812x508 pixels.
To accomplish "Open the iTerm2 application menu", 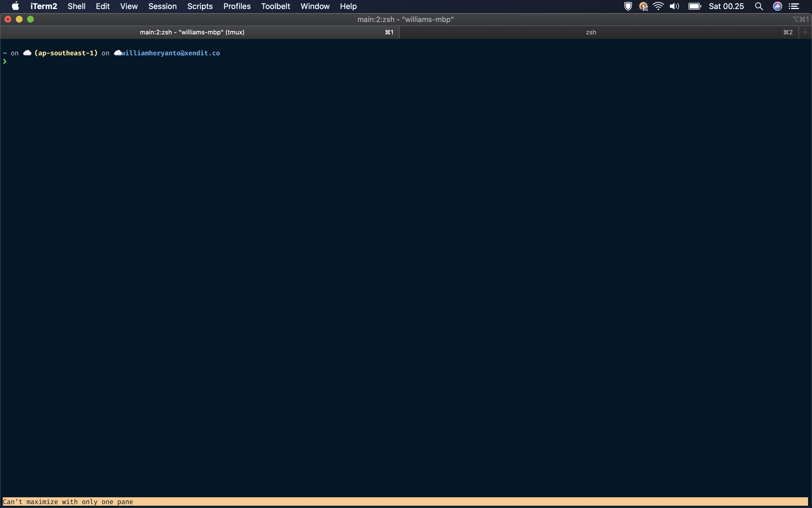I will (x=44, y=6).
